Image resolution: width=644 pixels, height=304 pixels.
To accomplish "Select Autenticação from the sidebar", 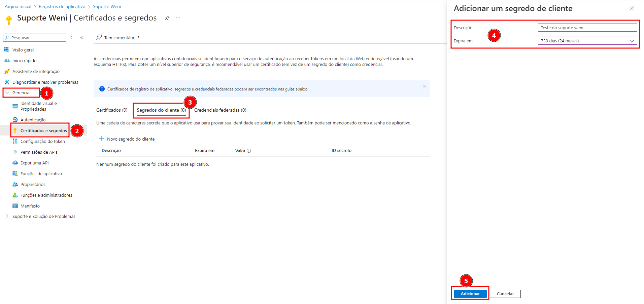I will (x=33, y=119).
